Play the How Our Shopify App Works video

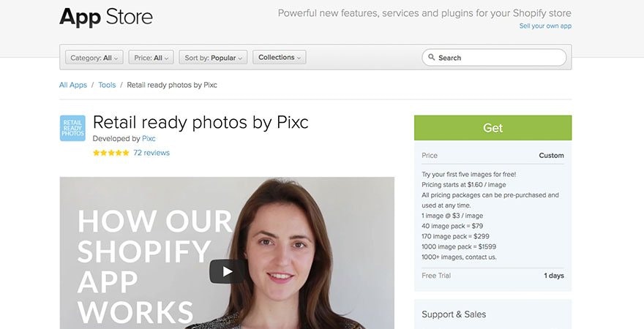227,271
